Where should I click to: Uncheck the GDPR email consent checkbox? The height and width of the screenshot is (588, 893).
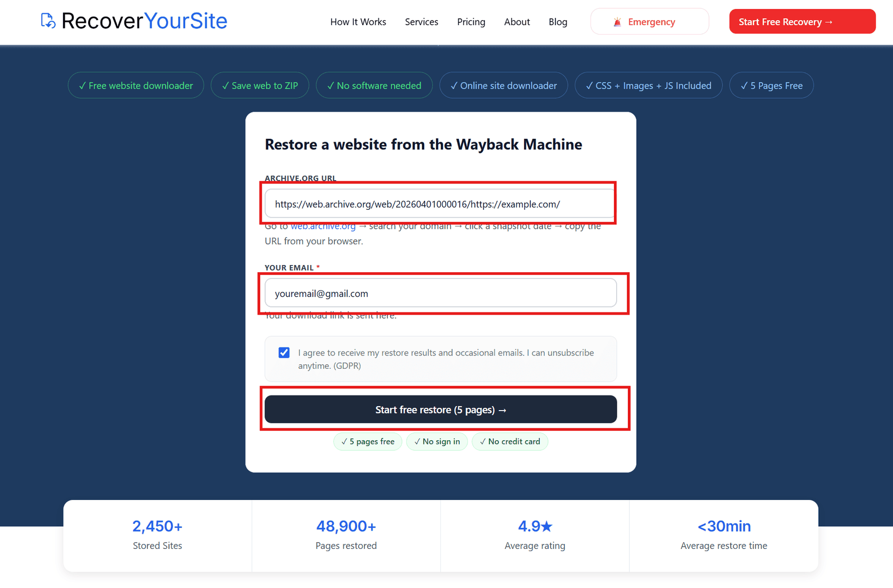(284, 353)
